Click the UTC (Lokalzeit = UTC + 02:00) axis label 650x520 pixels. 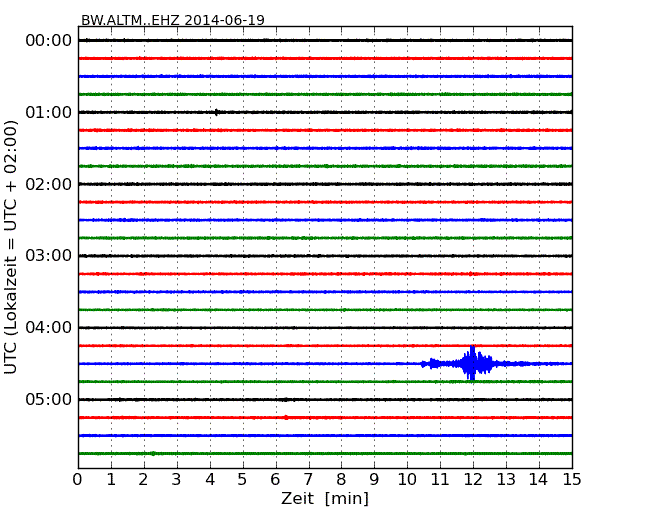pos(10,247)
